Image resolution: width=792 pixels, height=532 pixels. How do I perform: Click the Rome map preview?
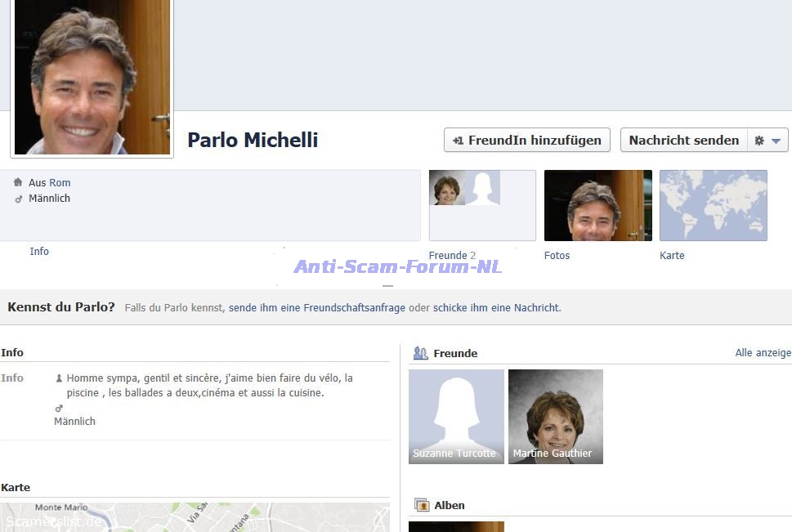click(195, 517)
